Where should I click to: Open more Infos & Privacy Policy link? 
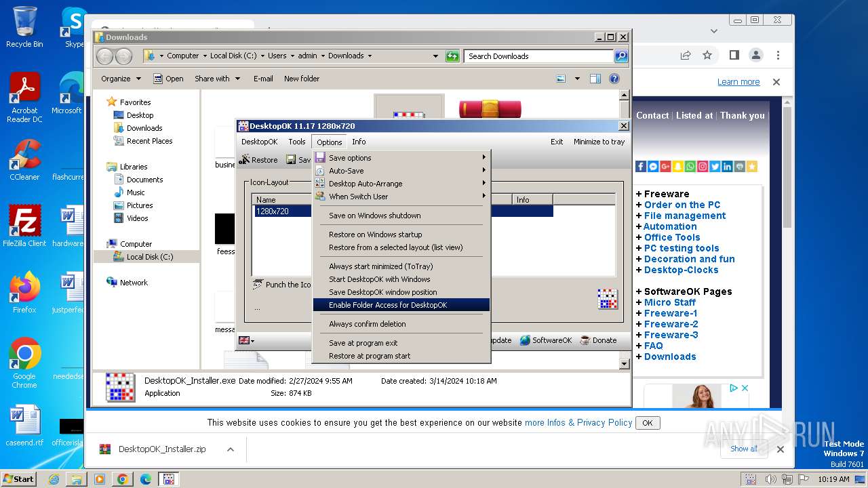578,422
